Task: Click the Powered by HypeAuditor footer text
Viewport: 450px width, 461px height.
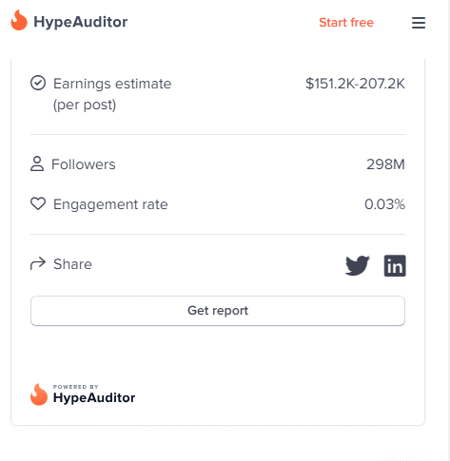Action: pos(94,394)
